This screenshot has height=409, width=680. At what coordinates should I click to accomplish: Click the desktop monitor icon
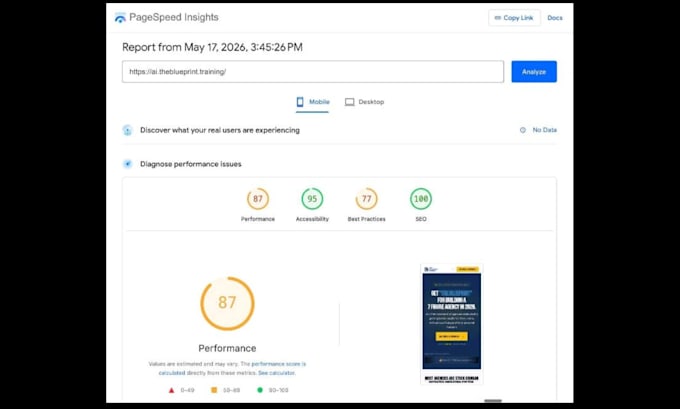(350, 102)
